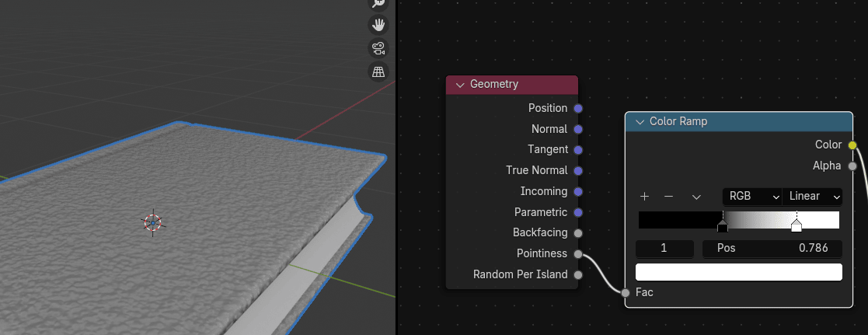The height and width of the screenshot is (335, 868).
Task: Click the pan view hand icon
Action: [378, 24]
